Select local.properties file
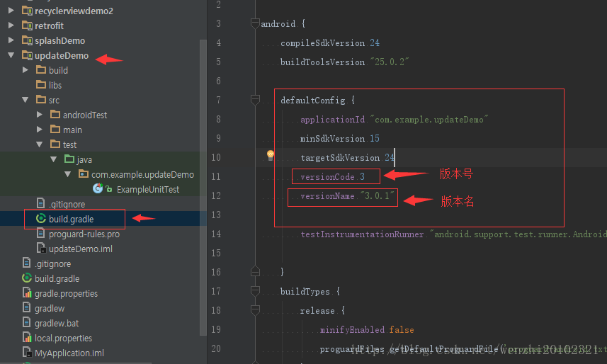Image resolution: width=607 pixels, height=364 pixels. coord(64,338)
